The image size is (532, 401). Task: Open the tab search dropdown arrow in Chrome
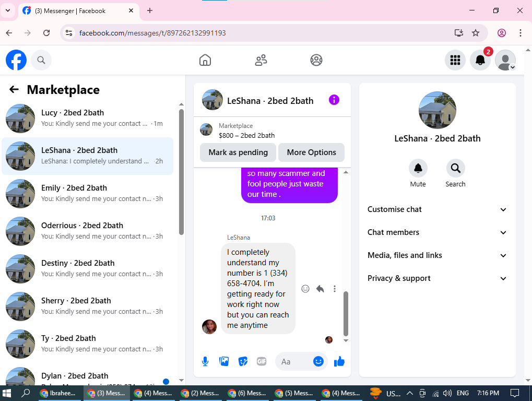click(x=8, y=10)
